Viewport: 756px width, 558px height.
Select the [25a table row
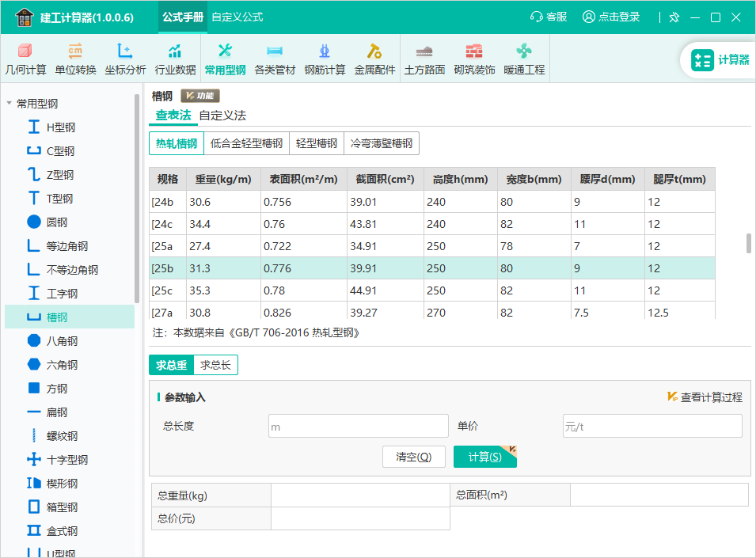(432, 245)
